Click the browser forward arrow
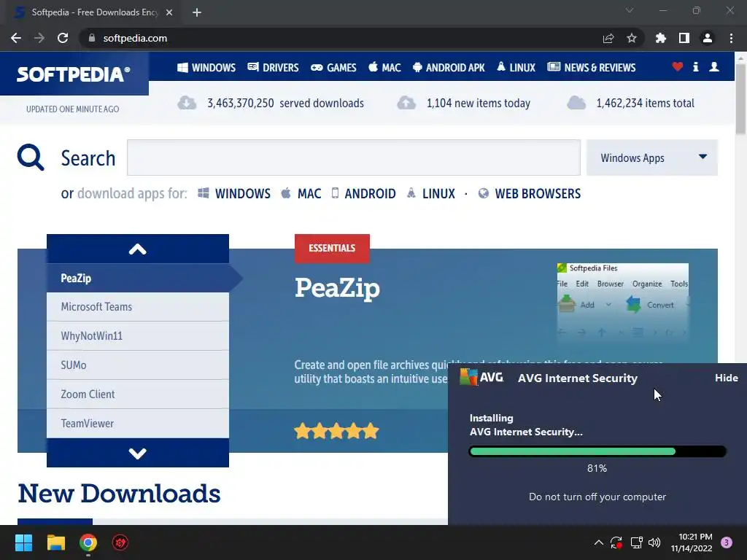Image resolution: width=747 pixels, height=560 pixels. (x=39, y=38)
